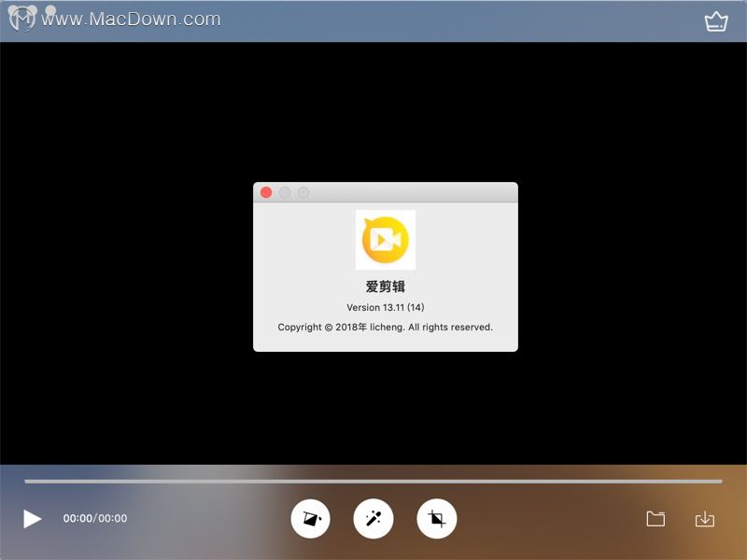Click the 00:00/00:00 time display

[x=95, y=518]
